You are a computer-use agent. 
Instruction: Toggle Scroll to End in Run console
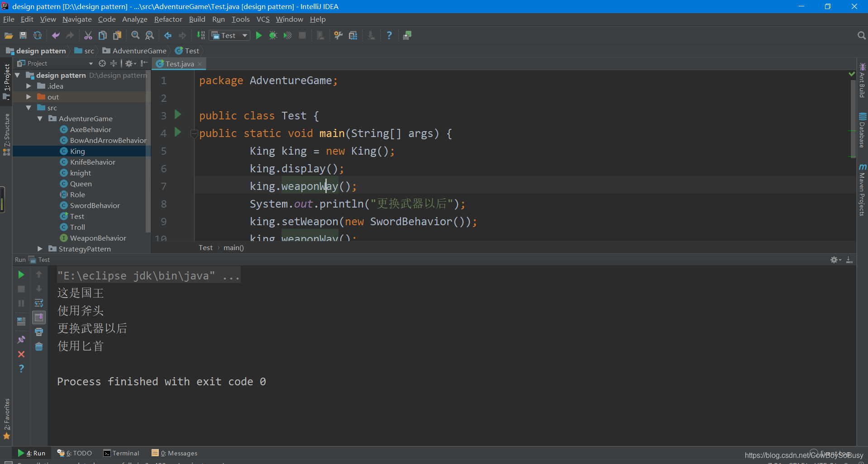[39, 317]
